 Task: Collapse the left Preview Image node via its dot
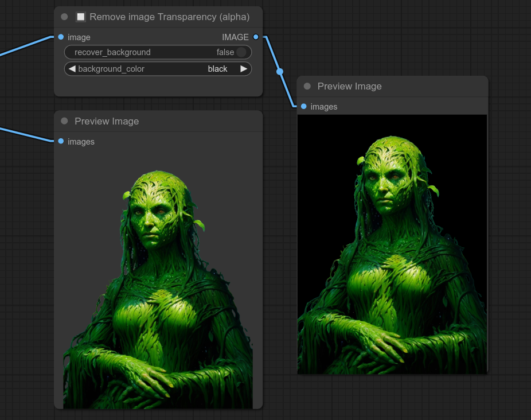point(64,121)
